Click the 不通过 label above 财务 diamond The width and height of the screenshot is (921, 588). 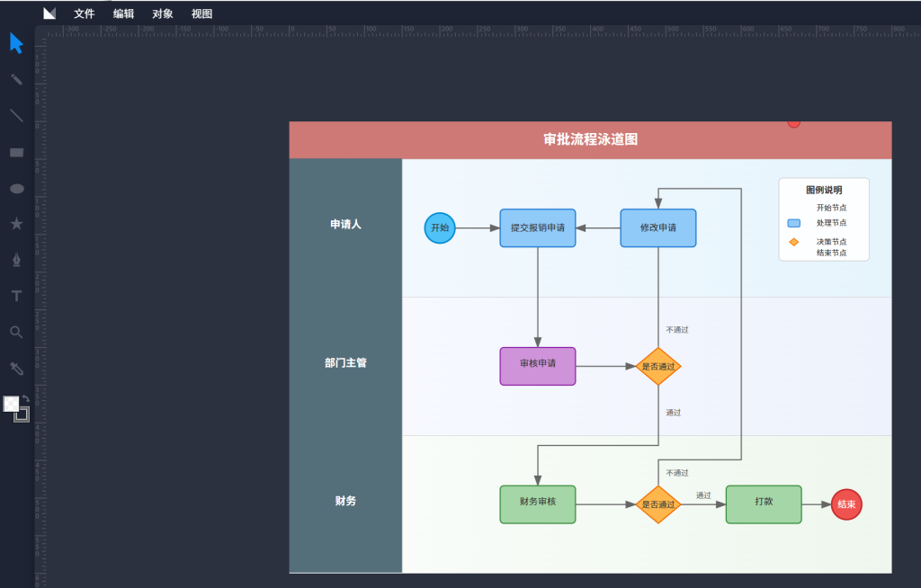[x=676, y=473]
